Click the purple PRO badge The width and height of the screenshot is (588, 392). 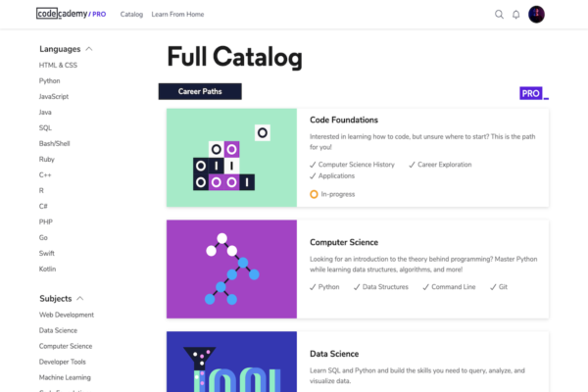click(x=531, y=93)
